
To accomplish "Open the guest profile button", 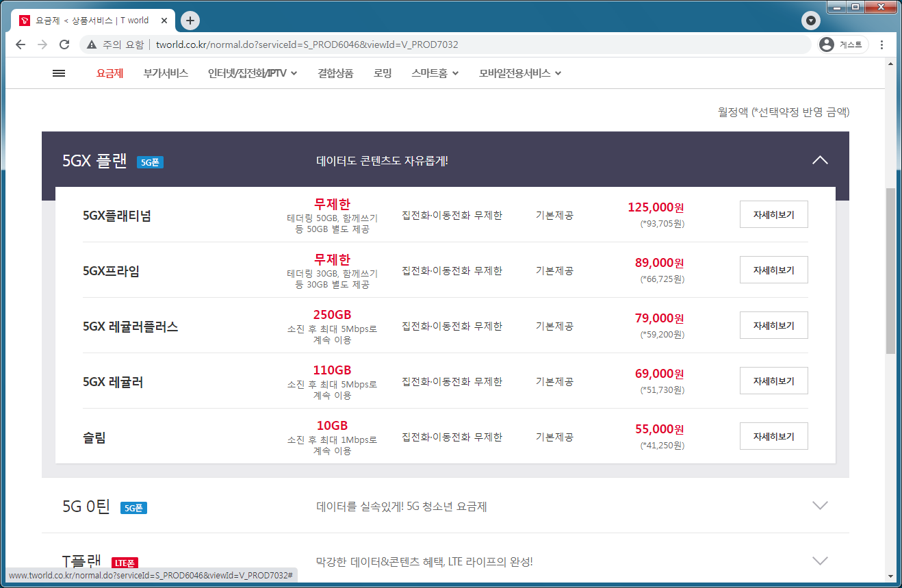I will [843, 44].
